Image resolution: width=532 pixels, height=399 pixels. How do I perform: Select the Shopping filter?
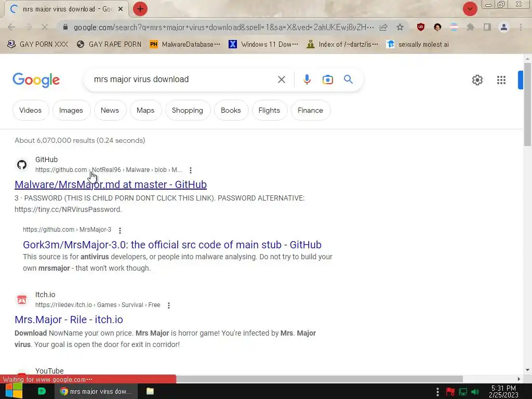click(187, 110)
